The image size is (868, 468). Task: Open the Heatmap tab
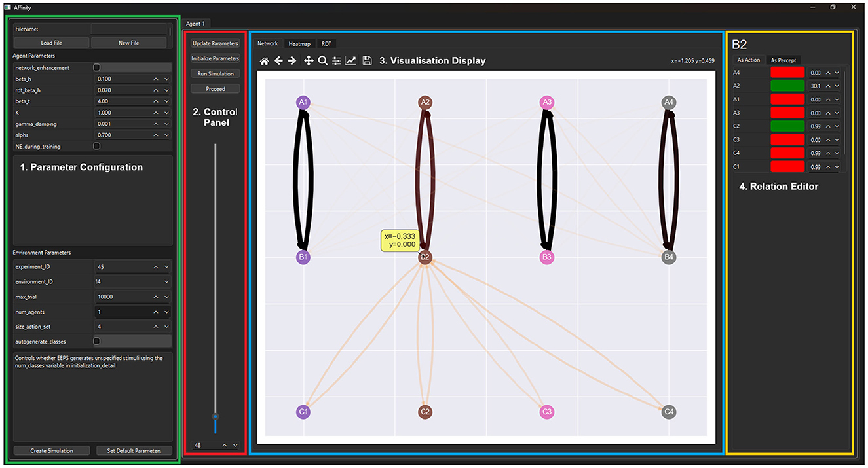pos(299,43)
